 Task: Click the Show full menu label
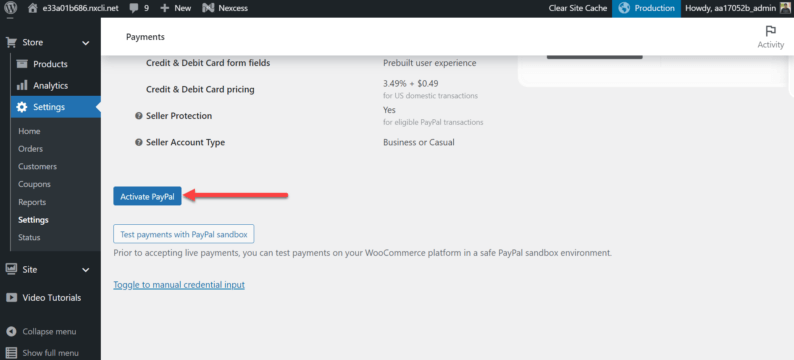[51, 353]
